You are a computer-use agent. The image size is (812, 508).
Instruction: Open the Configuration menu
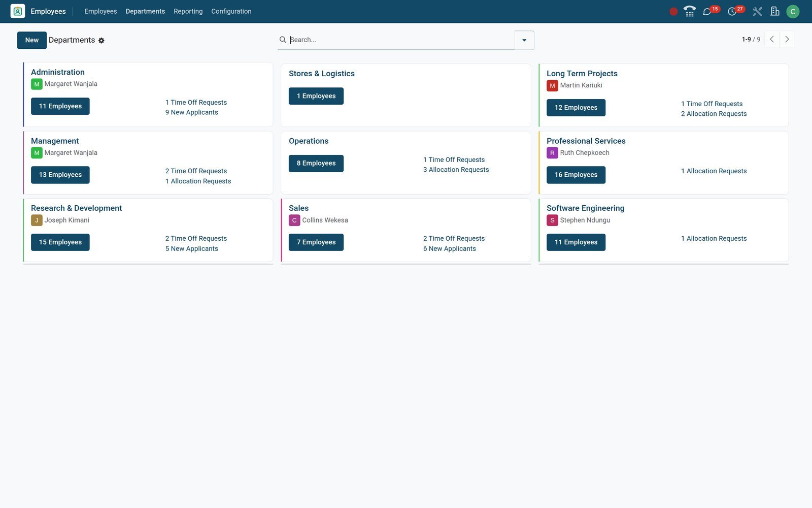coord(231,11)
